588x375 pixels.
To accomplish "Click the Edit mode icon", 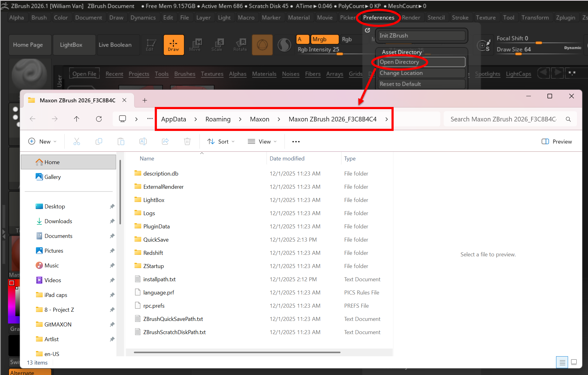I will tap(150, 45).
